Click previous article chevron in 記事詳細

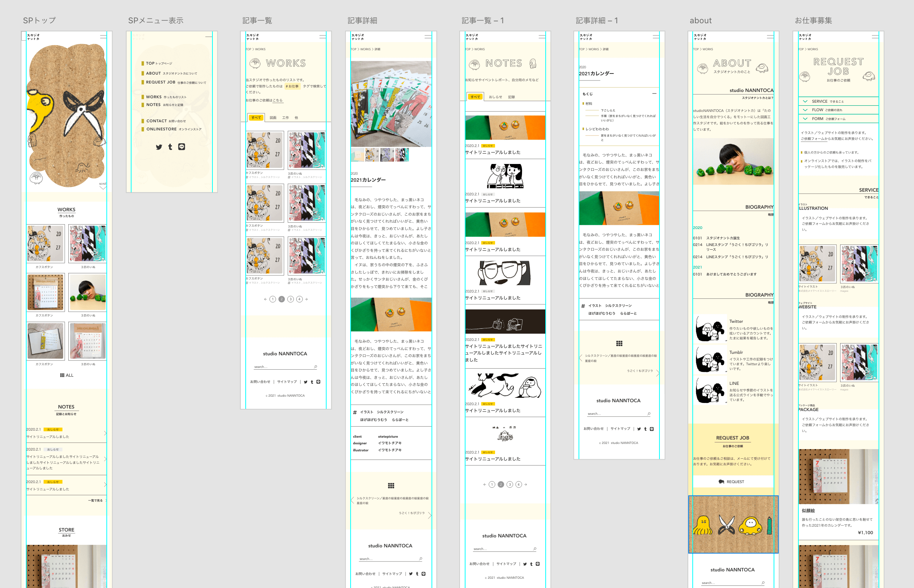tap(352, 500)
